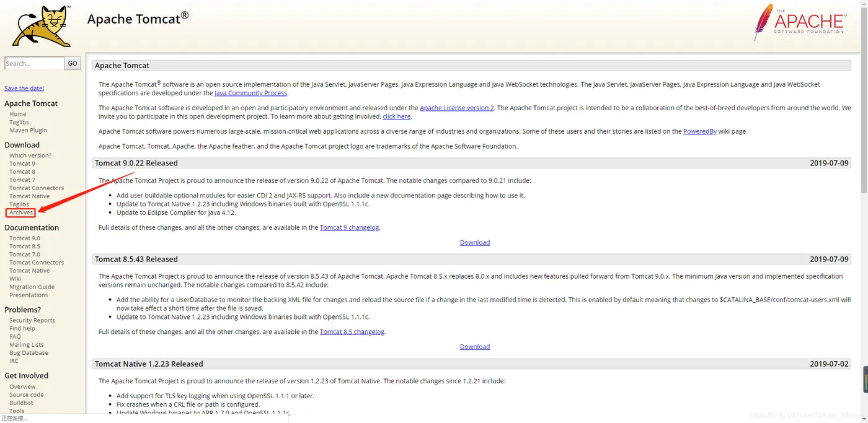Click the 2019-07-02 release date
This screenshot has height=423, width=868.
click(829, 364)
